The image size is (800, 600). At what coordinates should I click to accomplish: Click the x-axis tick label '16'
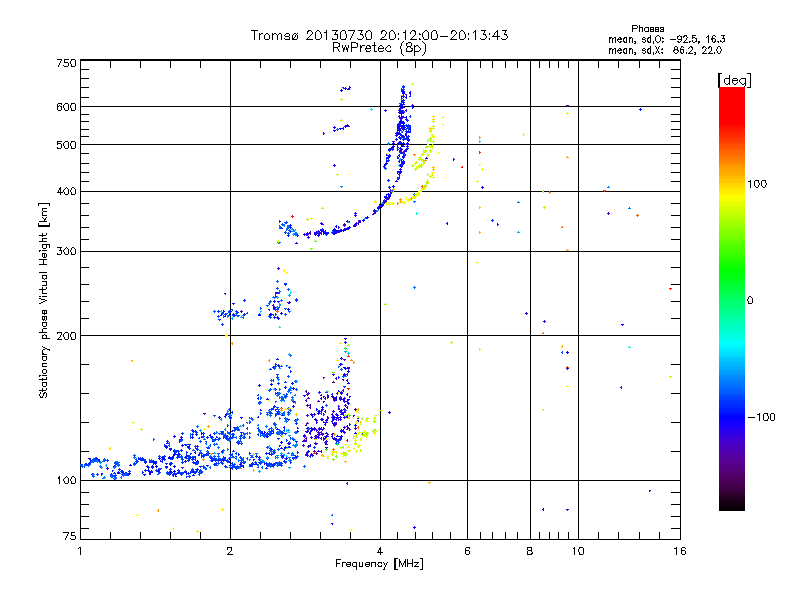click(680, 551)
